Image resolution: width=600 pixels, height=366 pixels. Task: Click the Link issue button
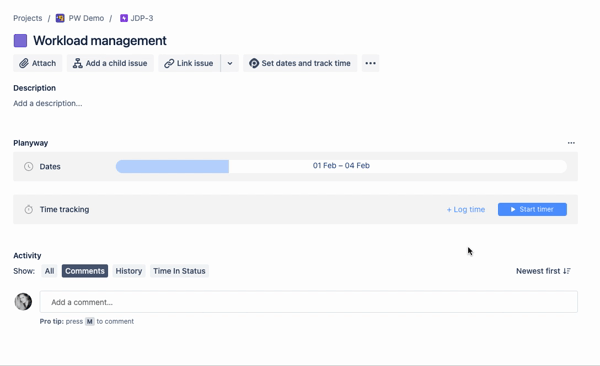click(x=189, y=63)
